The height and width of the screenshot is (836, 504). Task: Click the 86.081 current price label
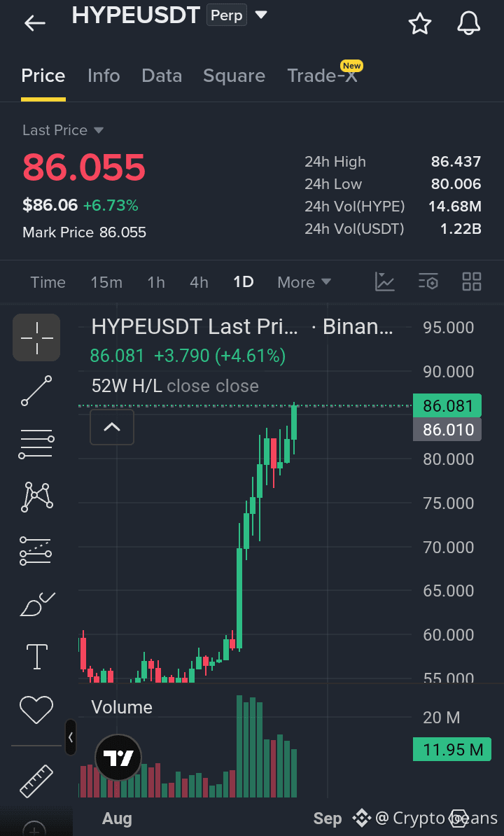point(447,406)
